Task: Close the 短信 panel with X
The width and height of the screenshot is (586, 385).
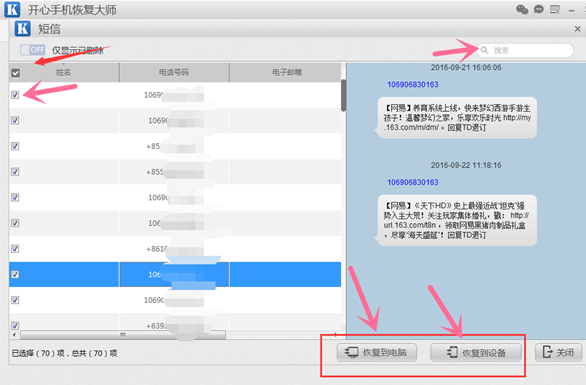Action: (577, 29)
